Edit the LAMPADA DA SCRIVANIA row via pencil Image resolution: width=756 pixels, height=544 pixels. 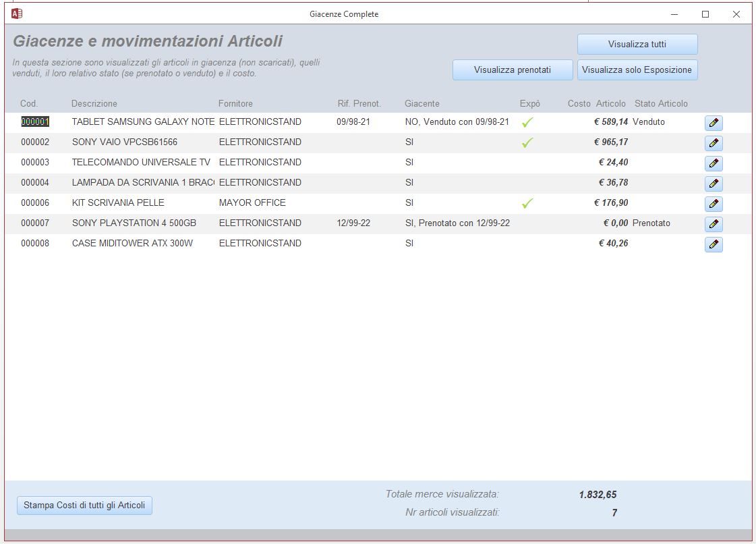(x=714, y=184)
